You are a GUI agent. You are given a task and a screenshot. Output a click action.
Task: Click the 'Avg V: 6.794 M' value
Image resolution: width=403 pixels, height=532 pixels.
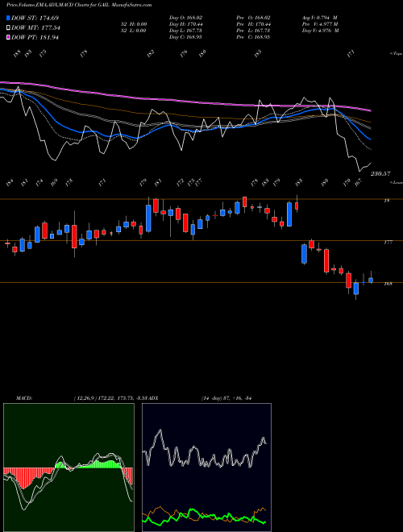[320, 18]
